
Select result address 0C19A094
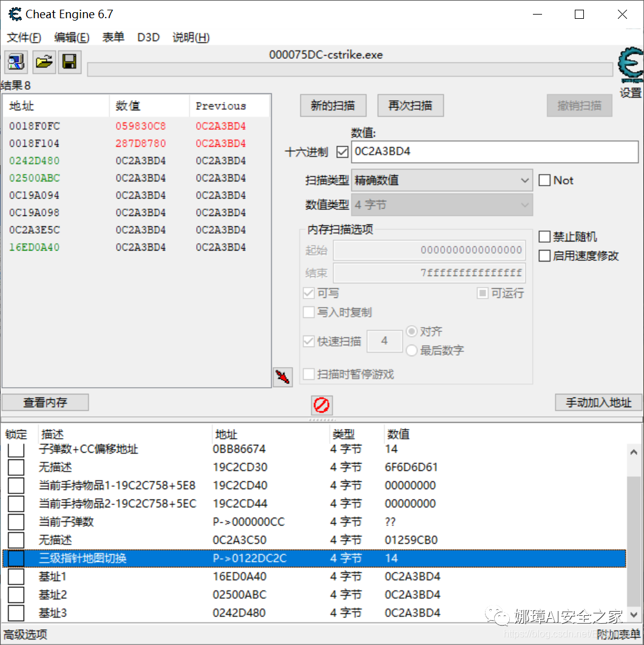(35, 195)
